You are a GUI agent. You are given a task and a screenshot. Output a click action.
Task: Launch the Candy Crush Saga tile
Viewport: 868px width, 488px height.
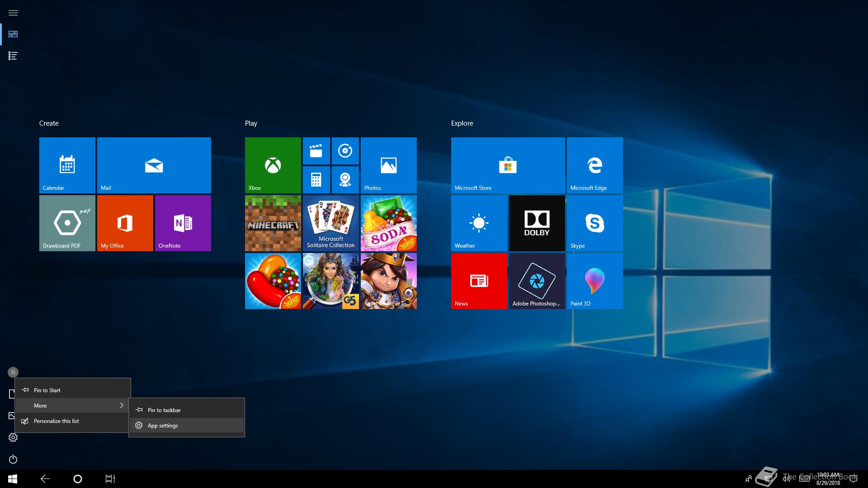(x=273, y=281)
